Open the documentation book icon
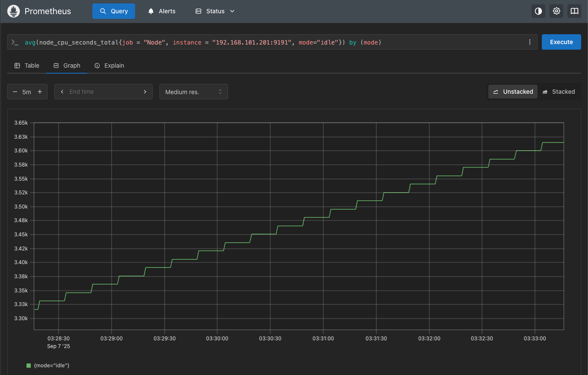 [x=574, y=11]
